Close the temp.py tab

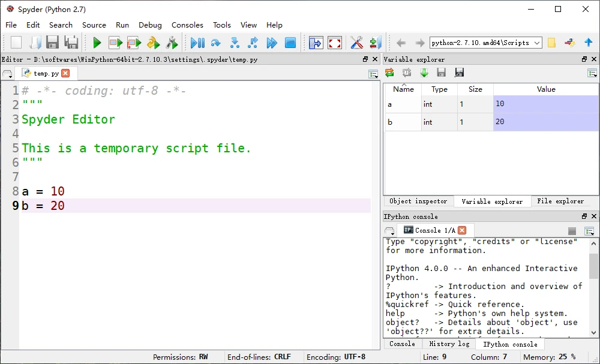click(65, 73)
